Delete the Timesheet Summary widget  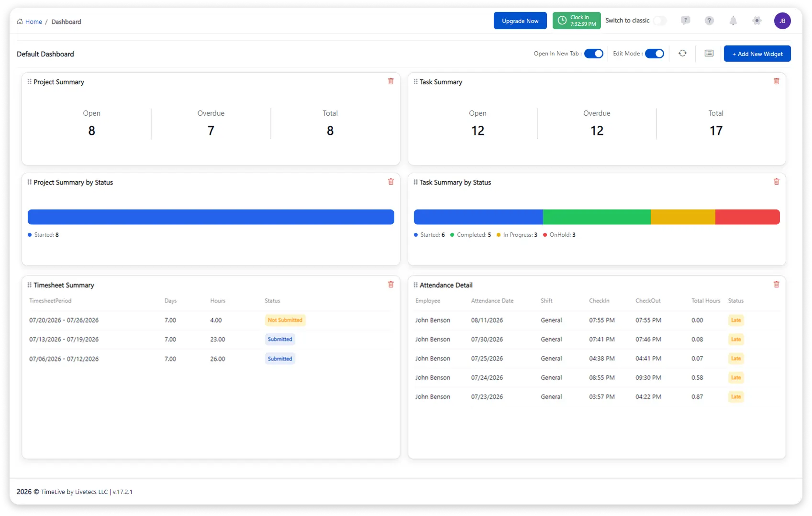(390, 285)
